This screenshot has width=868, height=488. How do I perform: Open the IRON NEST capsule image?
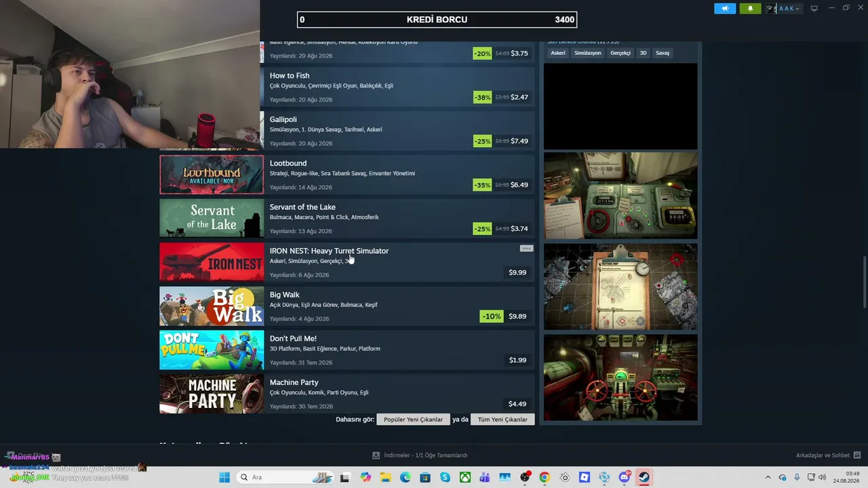point(212,262)
